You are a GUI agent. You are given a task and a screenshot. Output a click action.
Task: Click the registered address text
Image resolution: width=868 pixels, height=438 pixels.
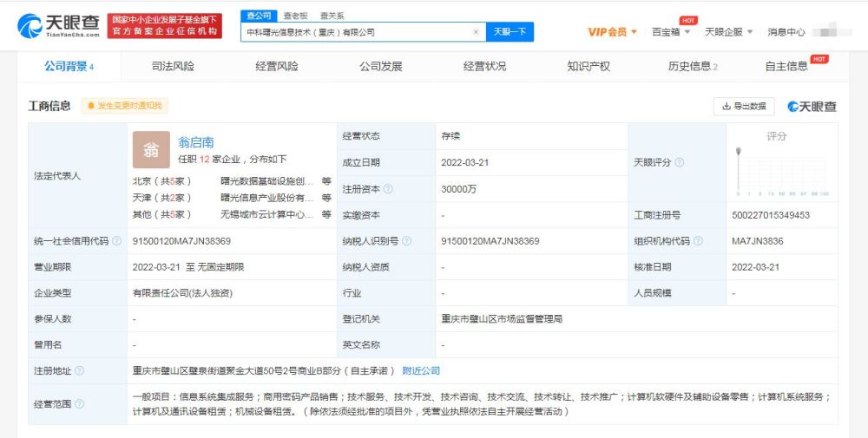pyautogui.click(x=264, y=370)
